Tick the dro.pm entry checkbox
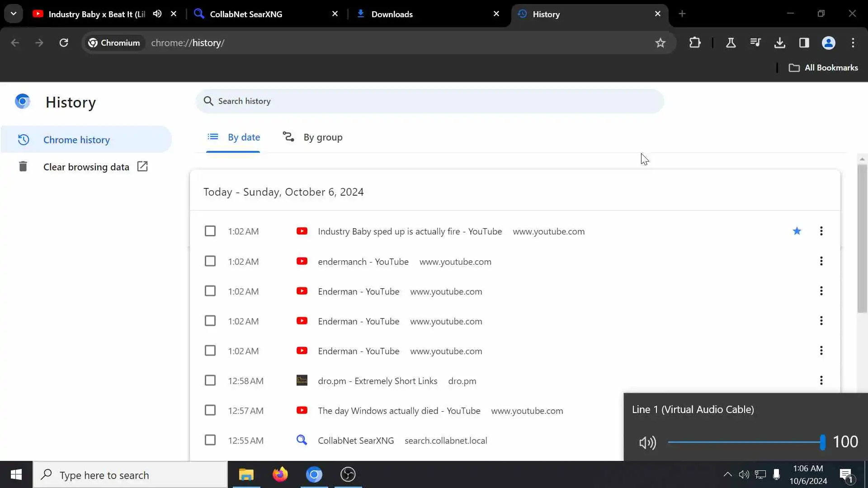 [x=210, y=380]
